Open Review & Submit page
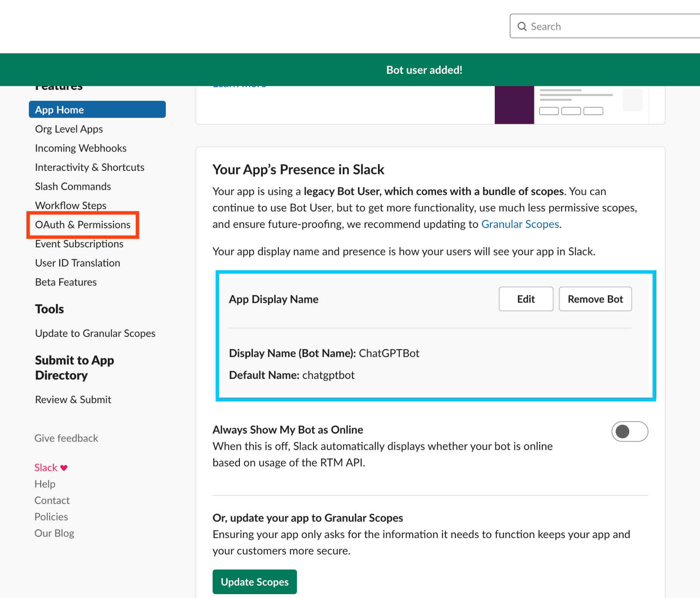The height and width of the screenshot is (598, 700). [x=73, y=400]
